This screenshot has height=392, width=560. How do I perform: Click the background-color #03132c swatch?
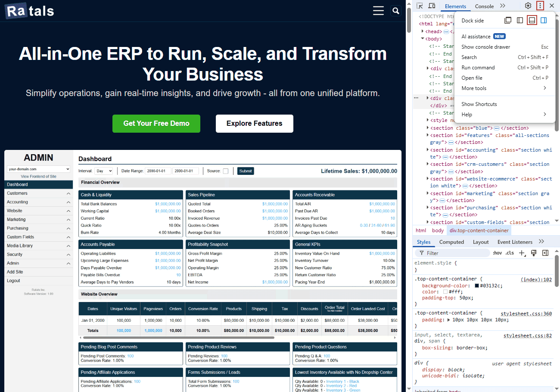click(477, 286)
